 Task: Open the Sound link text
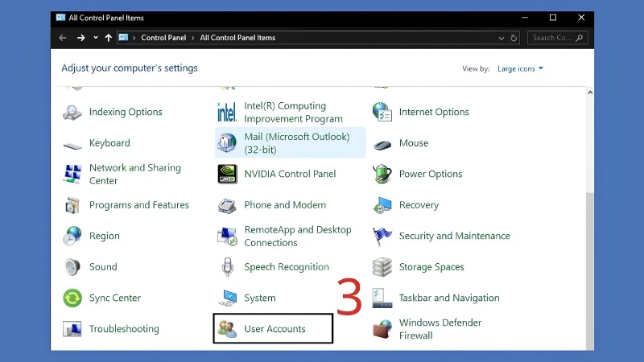[103, 267]
